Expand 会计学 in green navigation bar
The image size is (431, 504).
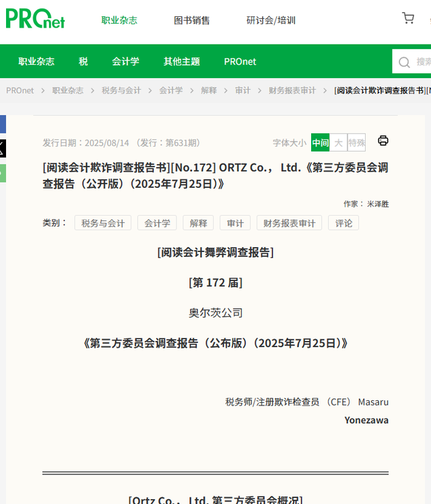point(125,61)
